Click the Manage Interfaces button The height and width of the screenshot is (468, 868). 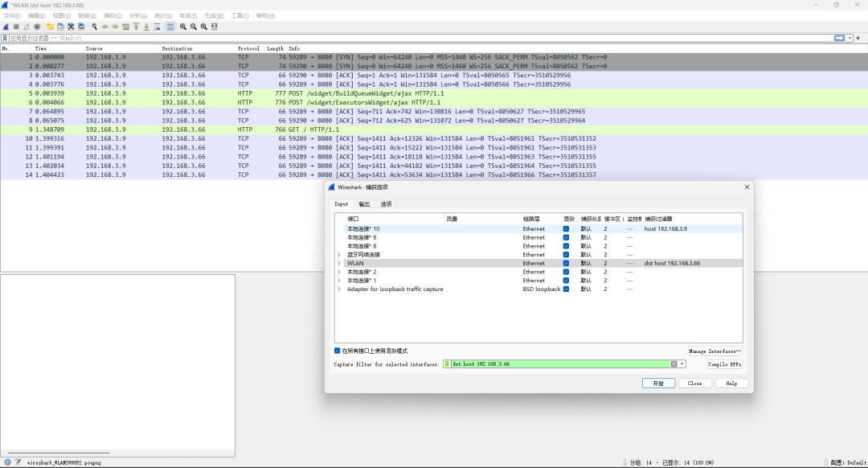point(714,351)
